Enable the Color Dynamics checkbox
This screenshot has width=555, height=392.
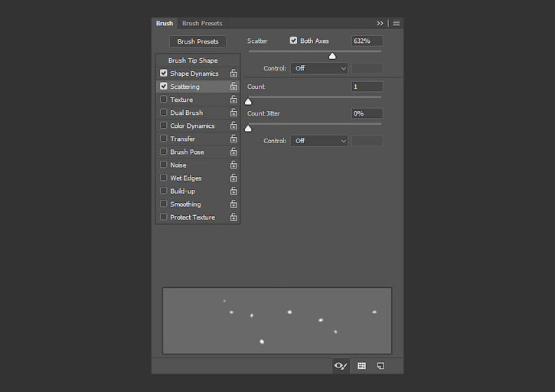pyautogui.click(x=163, y=126)
